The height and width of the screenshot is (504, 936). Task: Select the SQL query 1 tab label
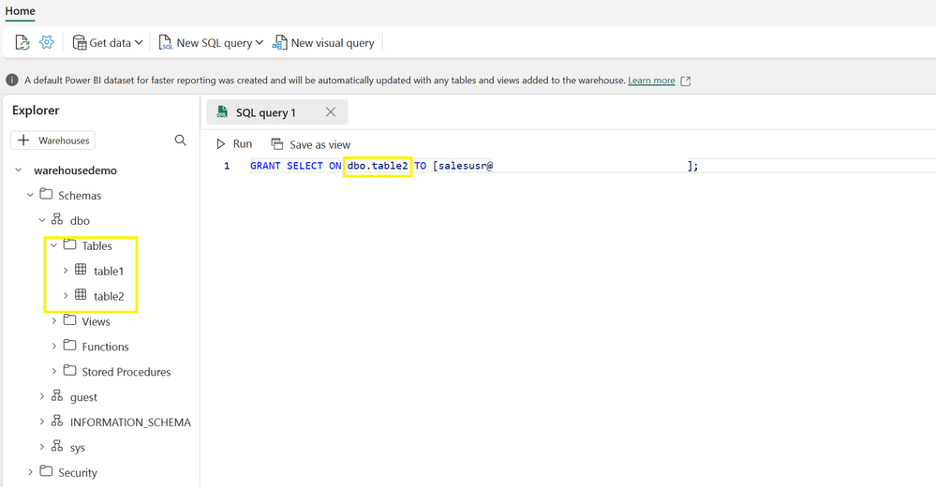click(266, 113)
